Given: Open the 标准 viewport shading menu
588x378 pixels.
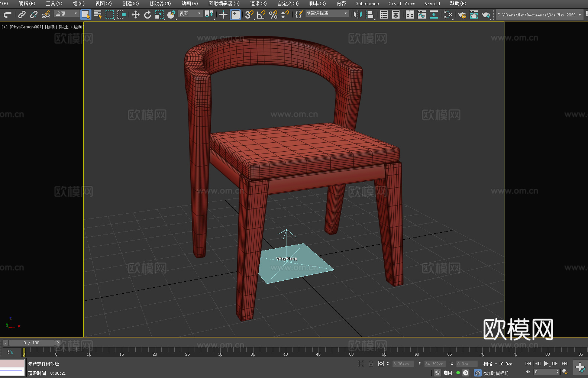Looking at the screenshot, I should (x=51, y=27).
